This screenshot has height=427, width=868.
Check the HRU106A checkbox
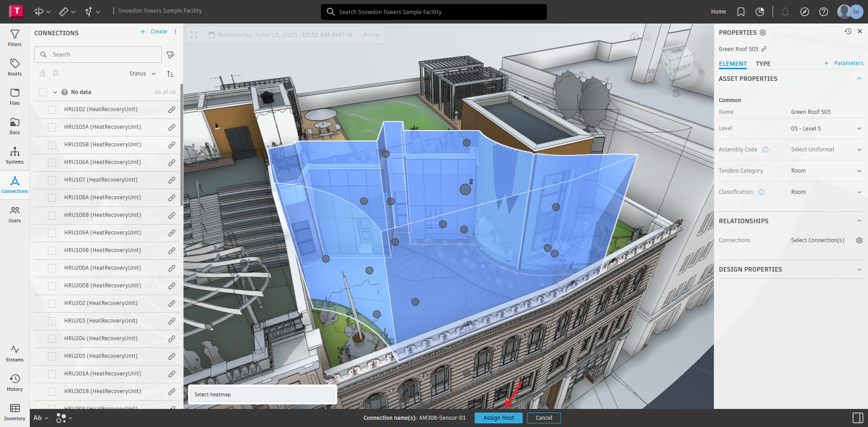click(x=52, y=163)
